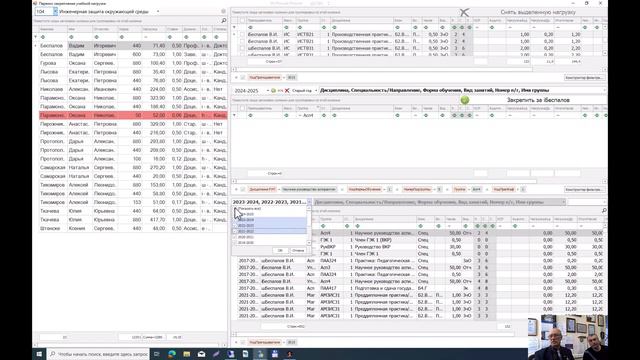This screenshot has height=360, width=640.
Task: Click the small green icon right of 2024-2025 dropdown
Action: tap(273, 90)
